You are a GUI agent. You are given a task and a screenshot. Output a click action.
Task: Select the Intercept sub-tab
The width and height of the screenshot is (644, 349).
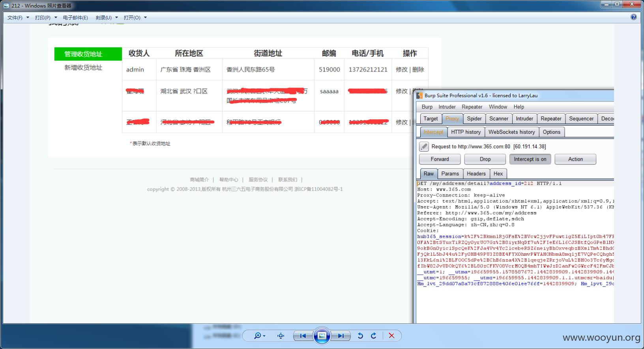[433, 132]
